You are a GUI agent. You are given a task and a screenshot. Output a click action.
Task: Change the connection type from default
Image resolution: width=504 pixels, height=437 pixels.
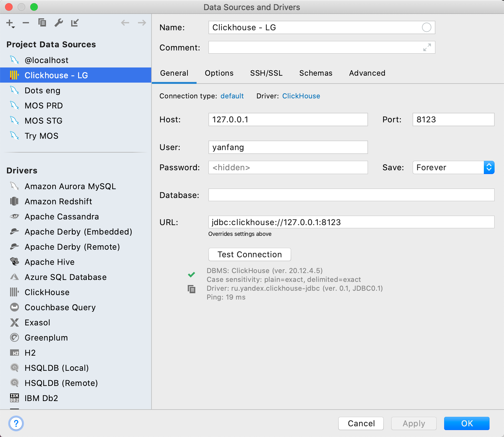(232, 96)
